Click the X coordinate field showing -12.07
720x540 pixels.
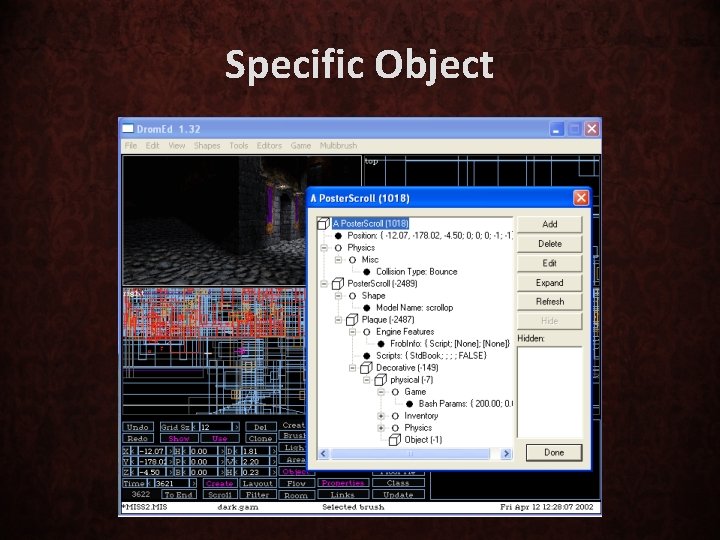152,451
